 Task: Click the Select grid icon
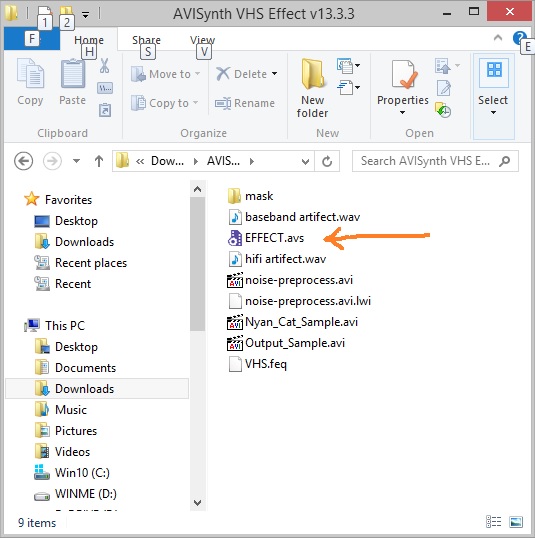point(494,70)
